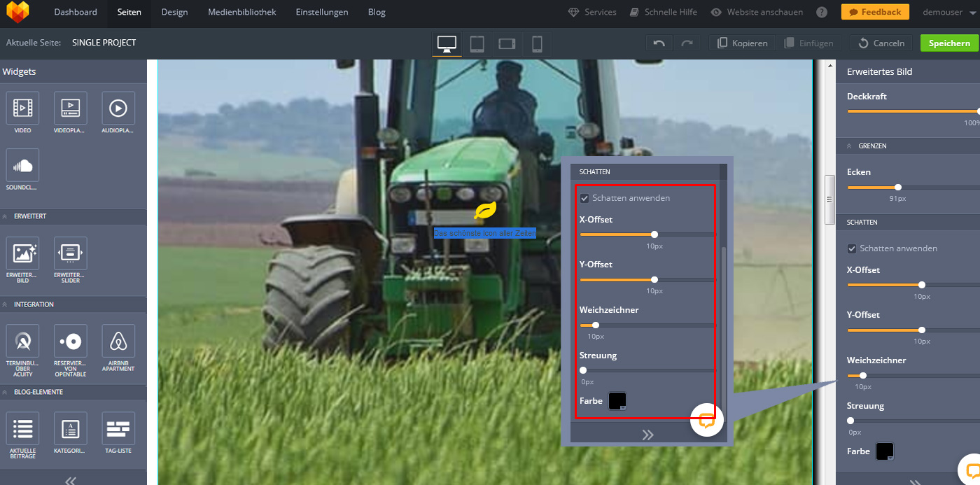This screenshot has height=485, width=980.
Task: Click the Ecken slider handle
Action: [x=898, y=187]
